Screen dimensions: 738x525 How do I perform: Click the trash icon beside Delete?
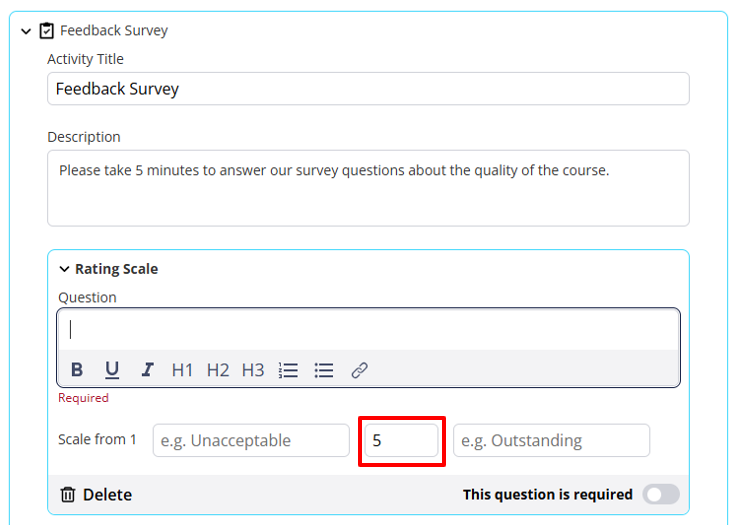(x=68, y=495)
